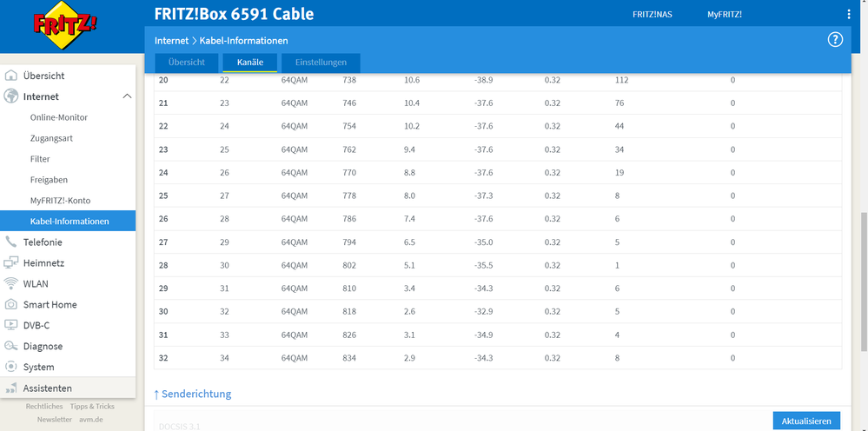Screen dimensions: 868x431
Task: Open the WLAN menu
Action: (36, 284)
